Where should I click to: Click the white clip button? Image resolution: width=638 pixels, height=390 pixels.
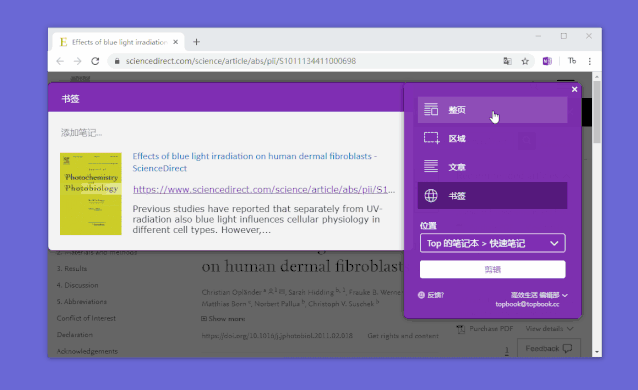492,269
